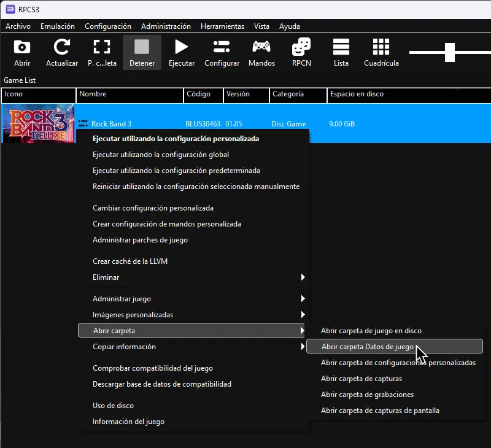Click the custom config icon beside Rock Band 3
Viewport: 491px width, 448px height.
coord(83,124)
